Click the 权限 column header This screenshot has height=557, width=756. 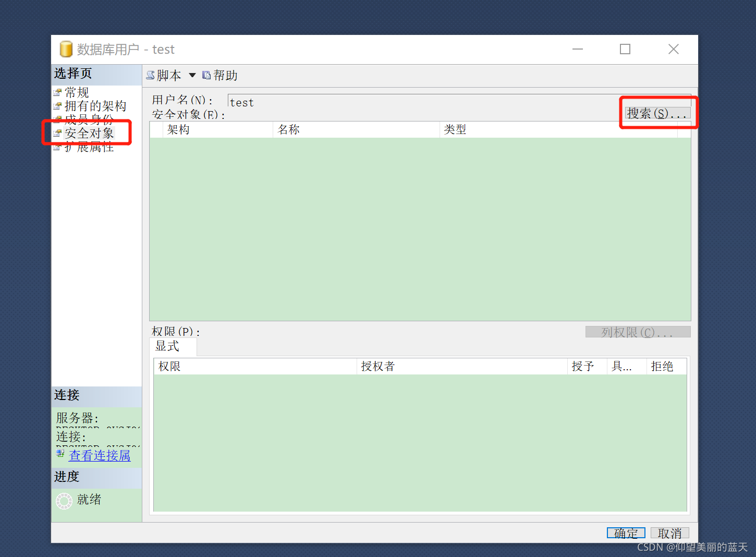tap(255, 366)
